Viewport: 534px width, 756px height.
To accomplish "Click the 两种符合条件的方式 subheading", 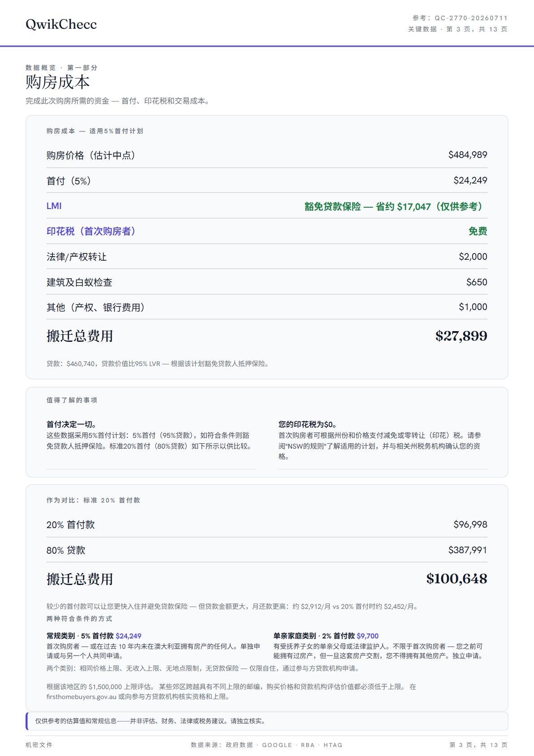I will click(x=79, y=619).
